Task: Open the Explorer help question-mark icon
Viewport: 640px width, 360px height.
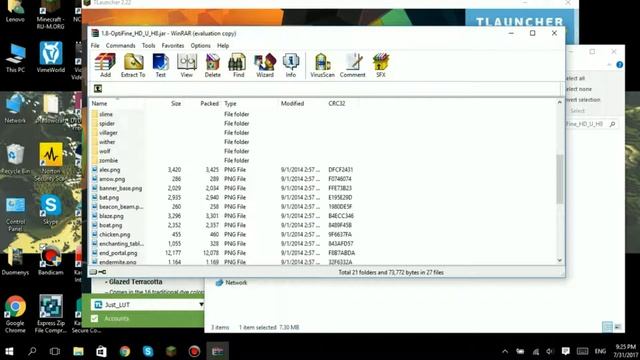Action: click(620, 64)
